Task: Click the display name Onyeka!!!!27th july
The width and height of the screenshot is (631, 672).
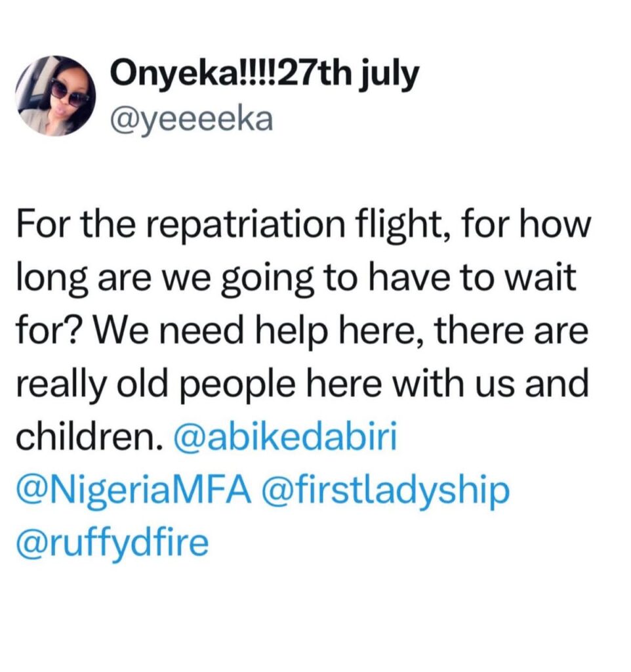Action: pyautogui.click(x=266, y=75)
